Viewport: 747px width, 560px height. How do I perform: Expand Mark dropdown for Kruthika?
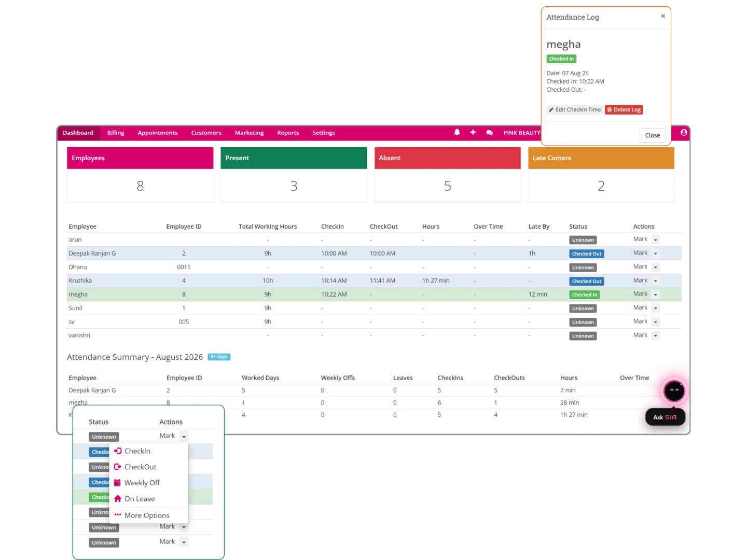(656, 281)
